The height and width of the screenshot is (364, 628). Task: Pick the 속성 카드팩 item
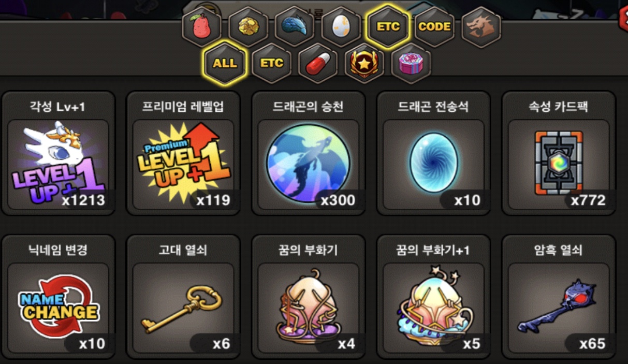(559, 153)
